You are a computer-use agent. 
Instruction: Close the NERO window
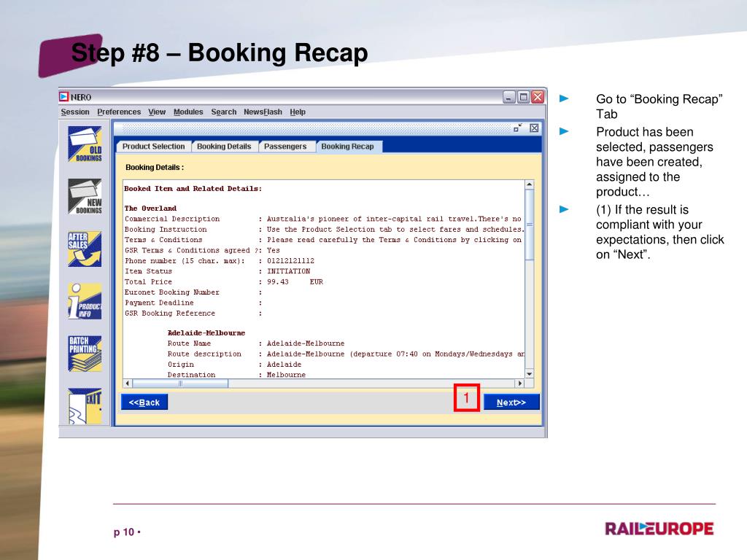tap(538, 97)
